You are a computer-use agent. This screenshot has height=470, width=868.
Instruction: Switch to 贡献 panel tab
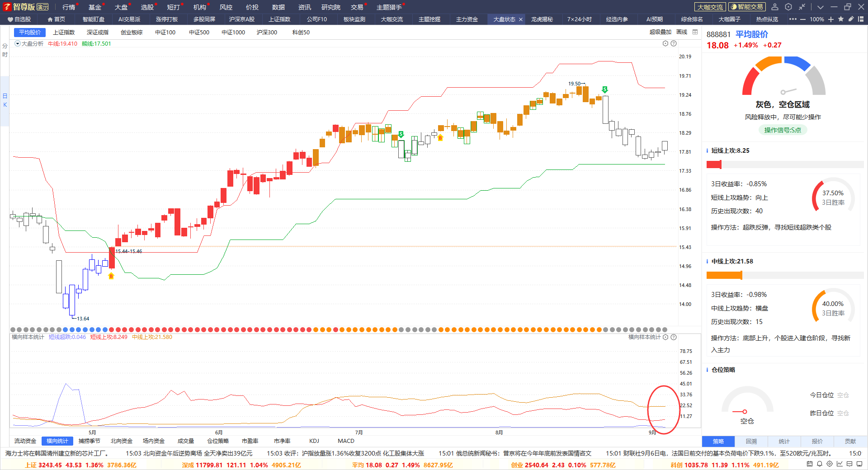(850, 442)
